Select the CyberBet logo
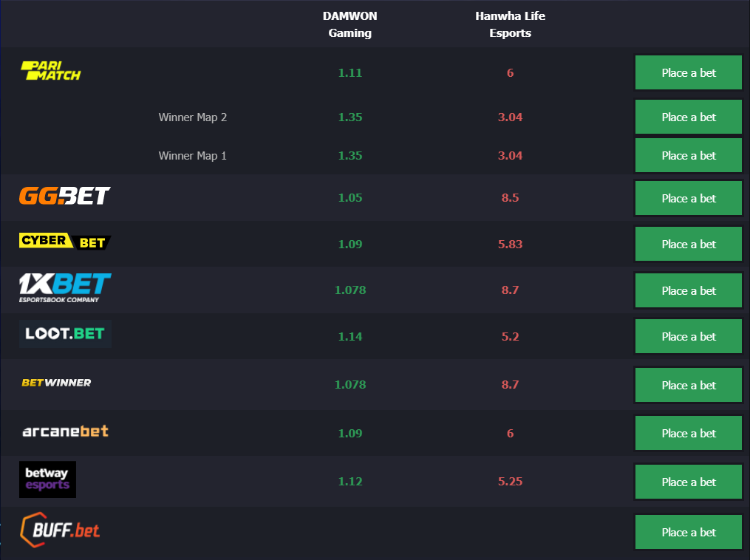The width and height of the screenshot is (750, 560). tap(65, 241)
